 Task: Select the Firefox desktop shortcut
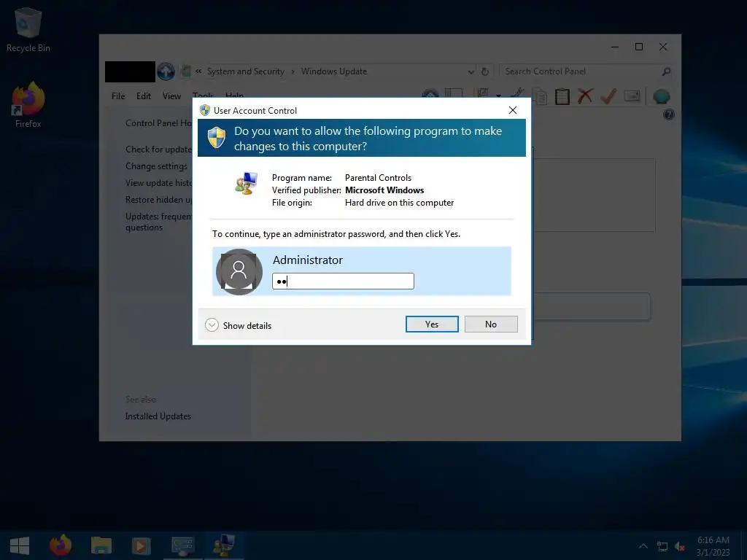(x=28, y=105)
